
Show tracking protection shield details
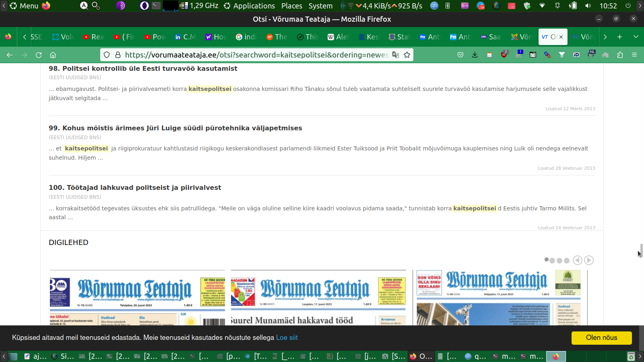(x=107, y=55)
